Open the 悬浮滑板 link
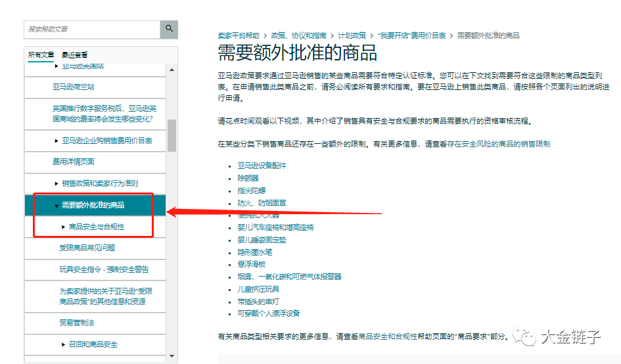The image size is (621, 364). click(252, 264)
